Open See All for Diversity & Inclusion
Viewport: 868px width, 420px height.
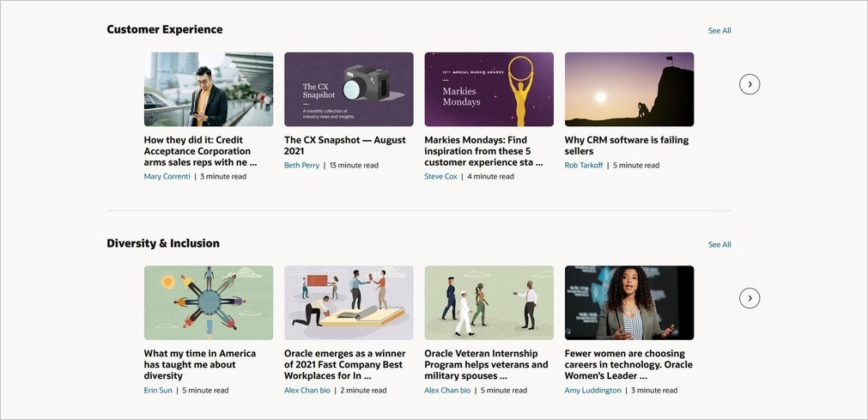click(719, 245)
